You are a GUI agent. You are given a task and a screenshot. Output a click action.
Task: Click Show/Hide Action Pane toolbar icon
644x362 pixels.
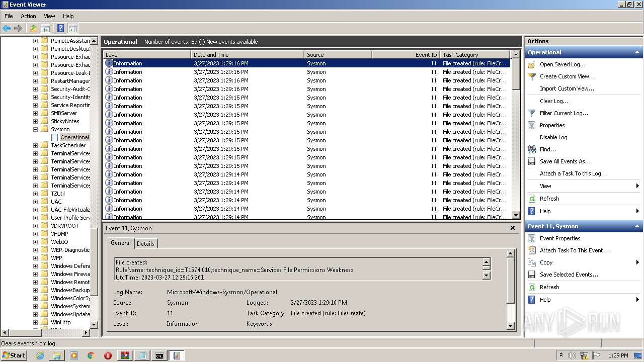tap(73, 29)
